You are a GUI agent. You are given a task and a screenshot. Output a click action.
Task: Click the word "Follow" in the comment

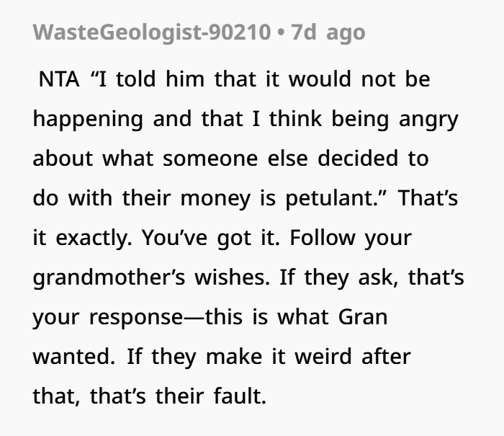click(x=323, y=238)
